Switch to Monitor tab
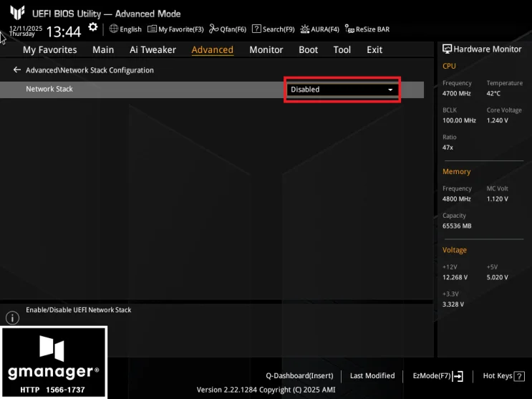 pyautogui.click(x=266, y=49)
